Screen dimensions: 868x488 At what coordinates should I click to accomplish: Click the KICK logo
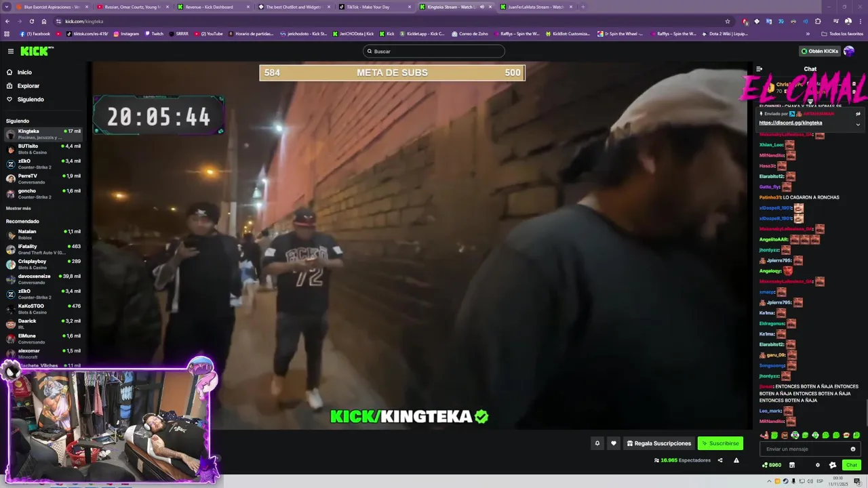35,51
